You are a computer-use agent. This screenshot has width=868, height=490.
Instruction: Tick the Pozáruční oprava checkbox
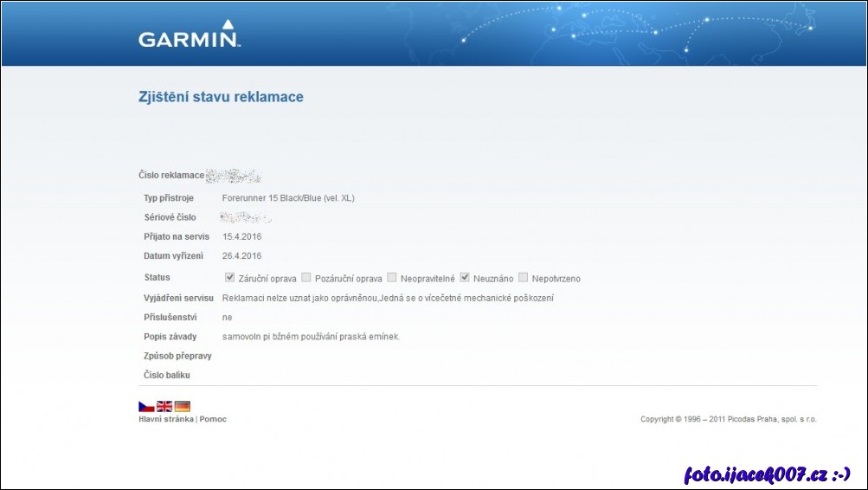306,278
